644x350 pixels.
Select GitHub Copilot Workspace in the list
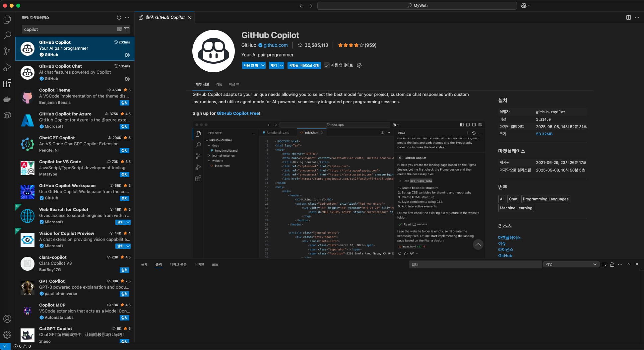[75, 192]
